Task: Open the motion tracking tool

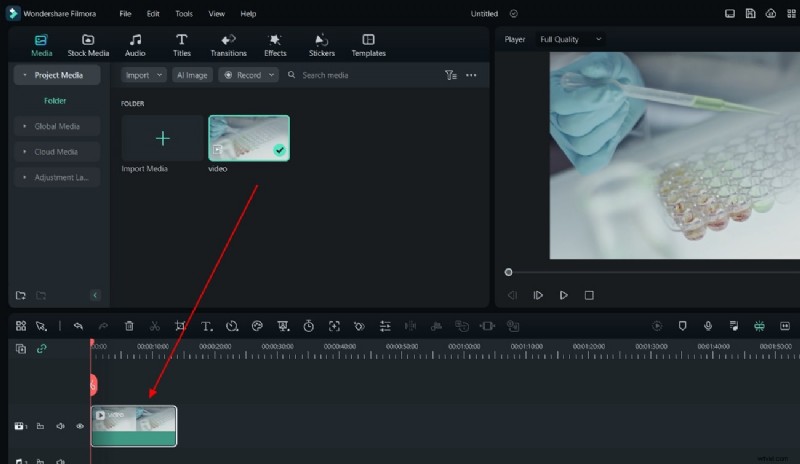Action: click(334, 326)
